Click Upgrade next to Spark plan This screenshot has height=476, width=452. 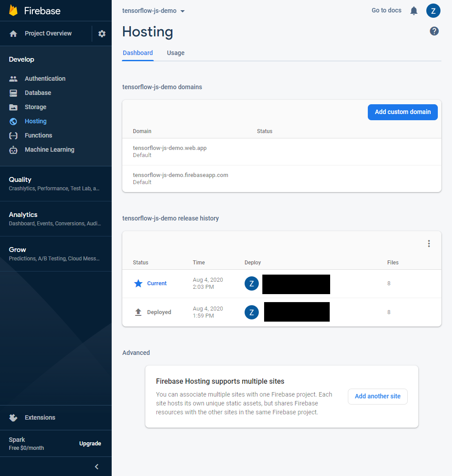90,444
